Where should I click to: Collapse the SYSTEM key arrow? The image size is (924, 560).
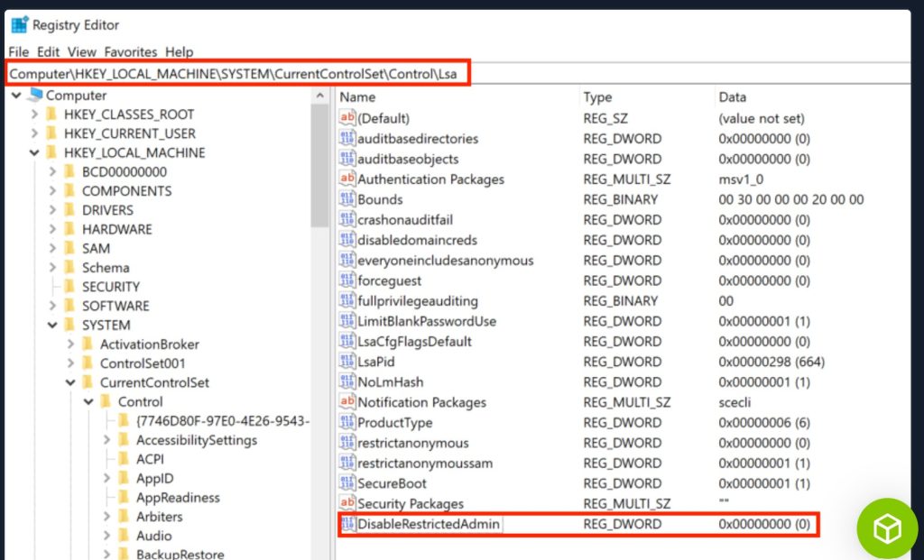[x=52, y=325]
